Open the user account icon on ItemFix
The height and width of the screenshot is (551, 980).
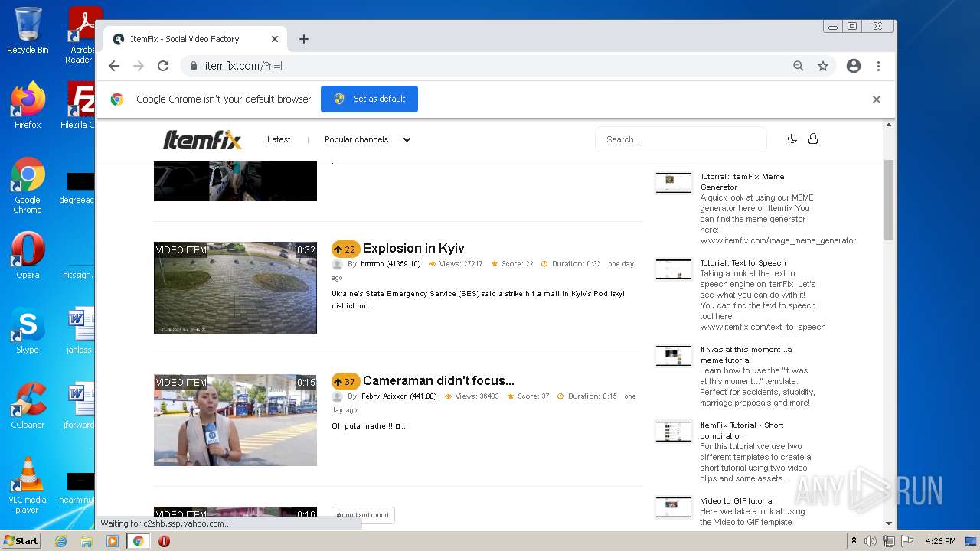pyautogui.click(x=813, y=139)
